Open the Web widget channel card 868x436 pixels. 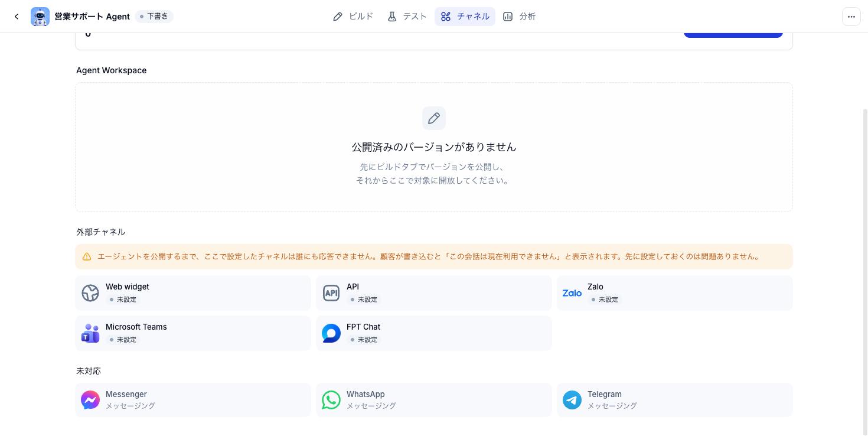pyautogui.click(x=193, y=293)
